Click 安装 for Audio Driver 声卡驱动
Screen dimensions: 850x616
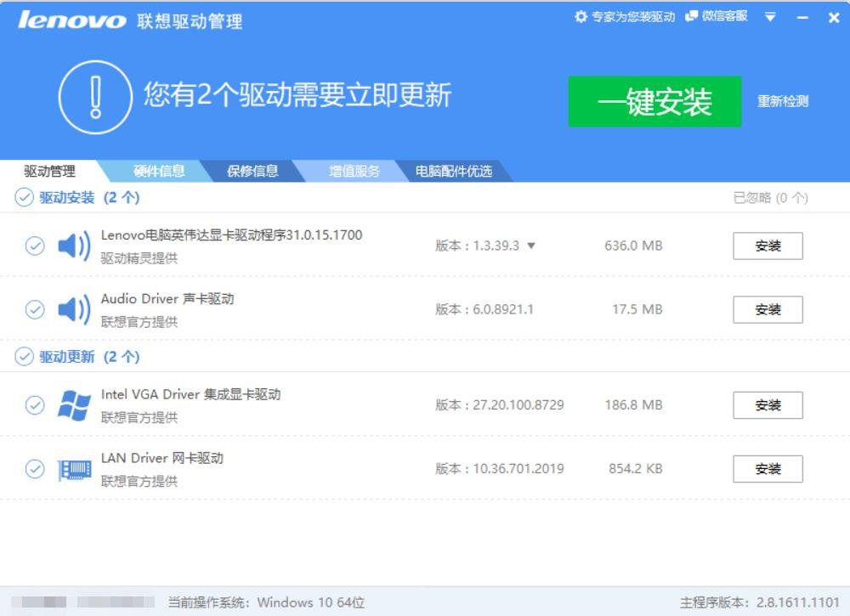click(768, 310)
